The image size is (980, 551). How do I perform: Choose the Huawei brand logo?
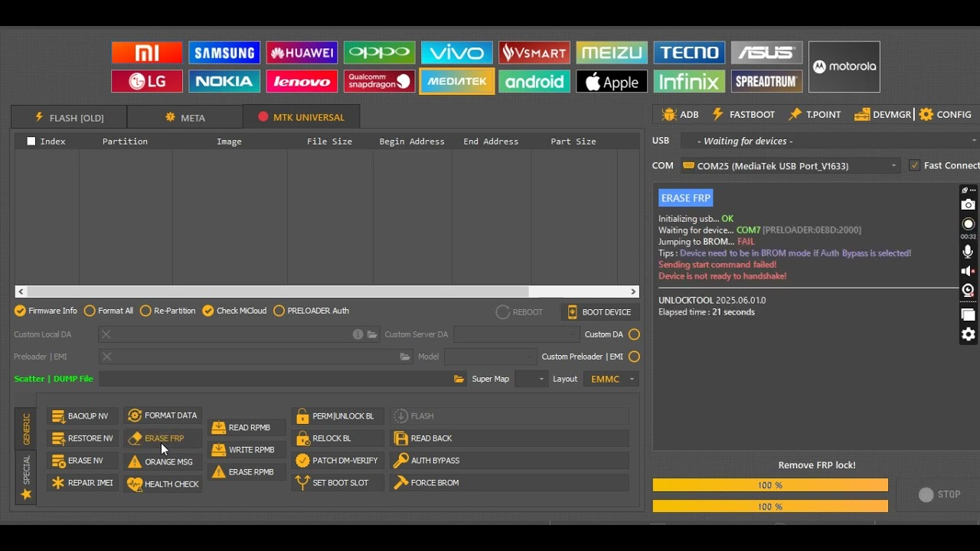click(302, 53)
